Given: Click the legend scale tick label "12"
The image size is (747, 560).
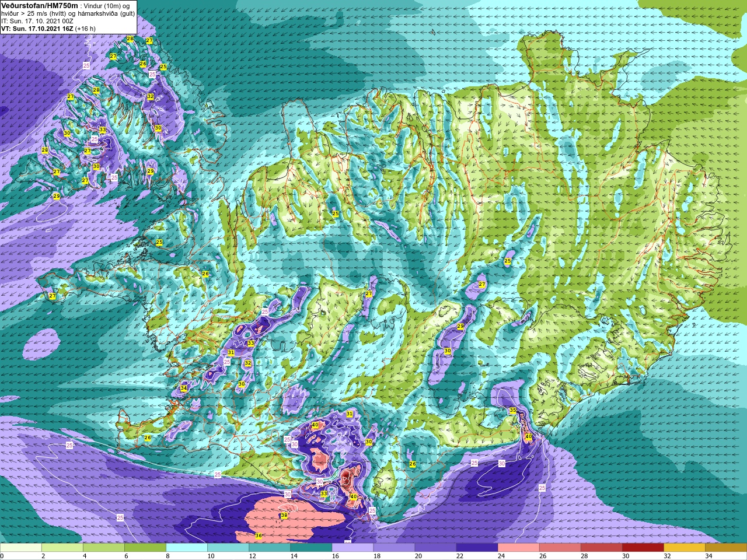Looking at the screenshot, I should coord(253,556).
